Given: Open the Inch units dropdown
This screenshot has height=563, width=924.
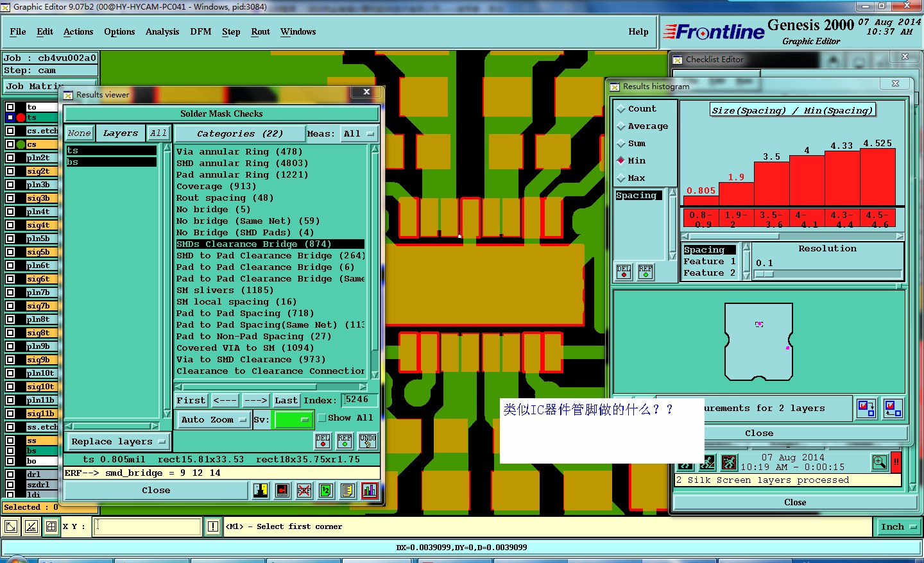Looking at the screenshot, I should pyautogui.click(x=898, y=527).
